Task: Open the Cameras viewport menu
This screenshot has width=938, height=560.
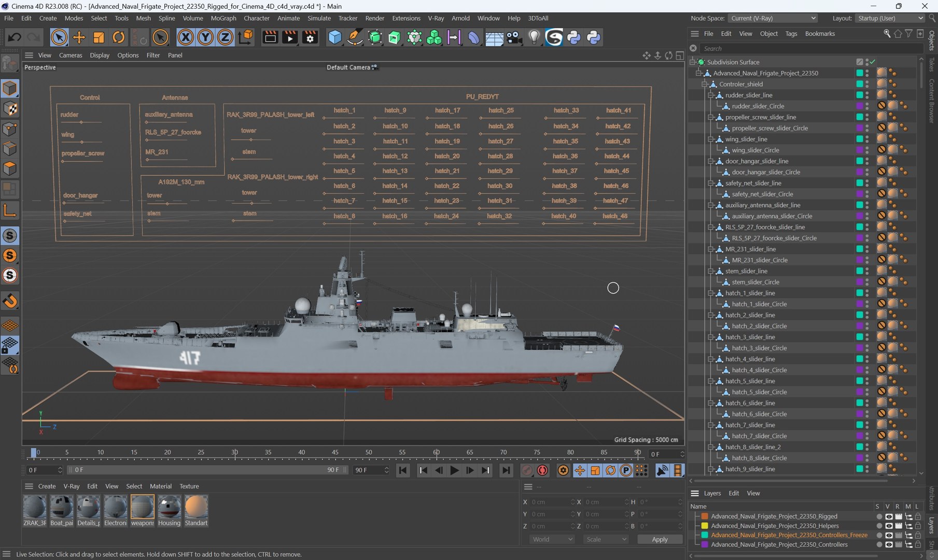Action: [71, 55]
